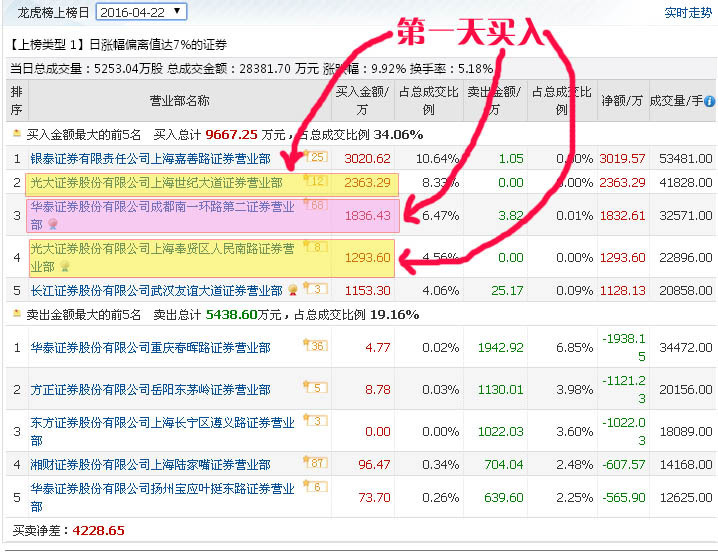Open the 实时走势 link
The height and width of the screenshot is (553, 718).
pyautogui.click(x=688, y=13)
